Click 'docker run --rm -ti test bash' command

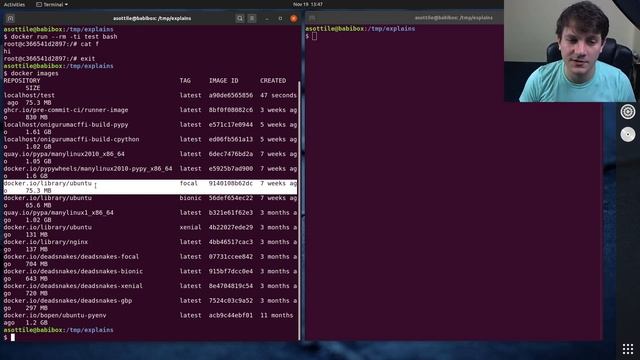tap(64, 37)
